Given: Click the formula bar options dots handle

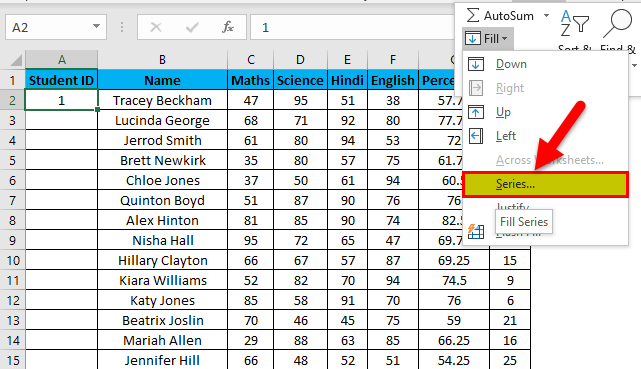Looking at the screenshot, I should pyautogui.click(x=122, y=27).
